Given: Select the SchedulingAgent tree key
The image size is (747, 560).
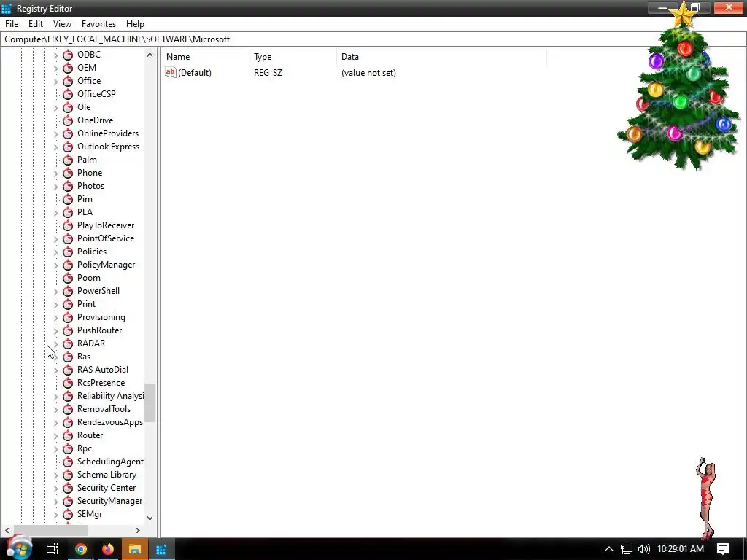Looking at the screenshot, I should click(110, 462).
